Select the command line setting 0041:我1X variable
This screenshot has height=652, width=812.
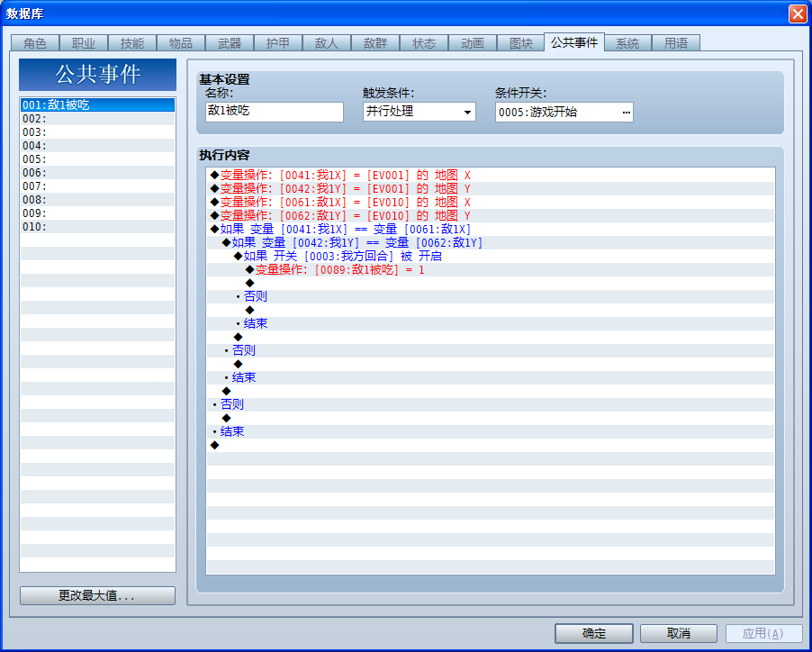click(491, 175)
